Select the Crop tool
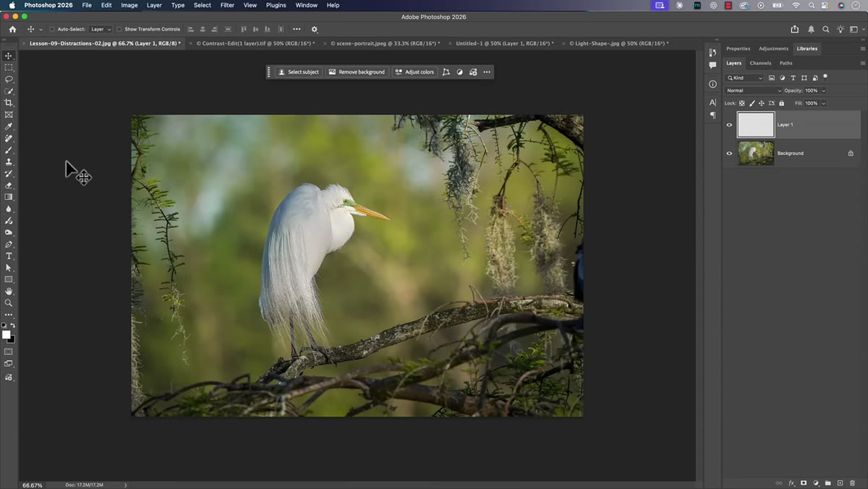The image size is (868, 489). tap(9, 103)
